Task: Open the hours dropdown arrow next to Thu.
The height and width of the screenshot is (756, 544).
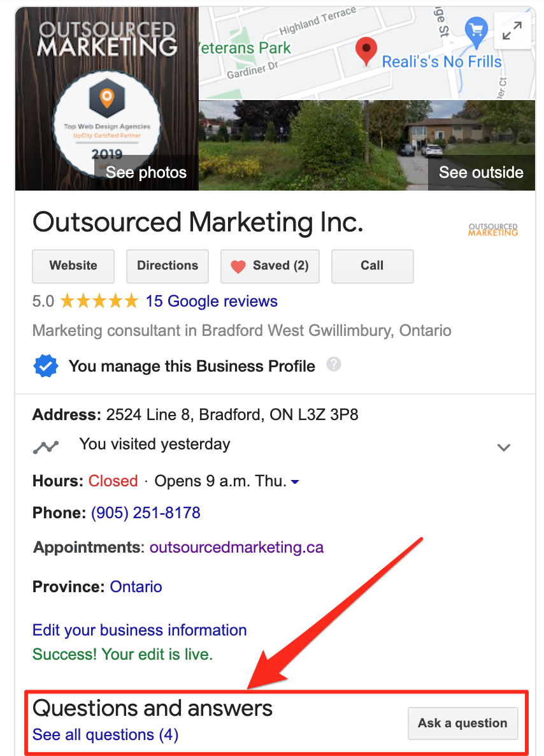Action: coord(296,482)
